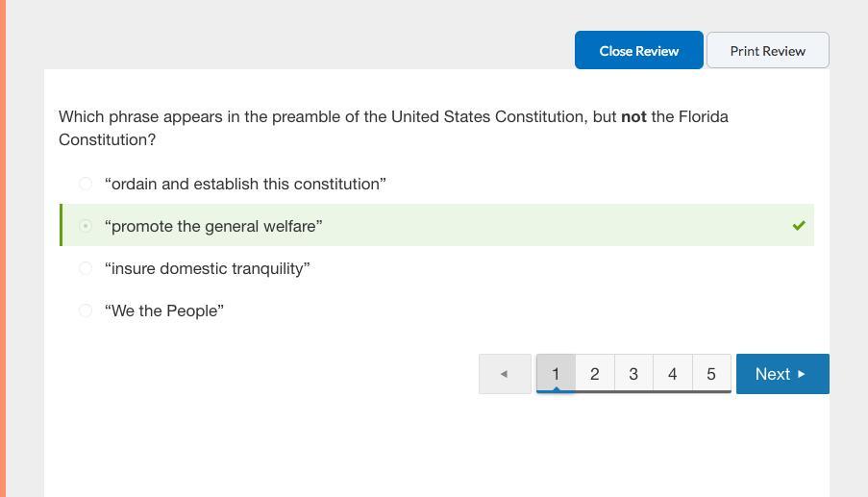Navigate to question page 5
Screen dimensions: 868x497
[x=711, y=374]
